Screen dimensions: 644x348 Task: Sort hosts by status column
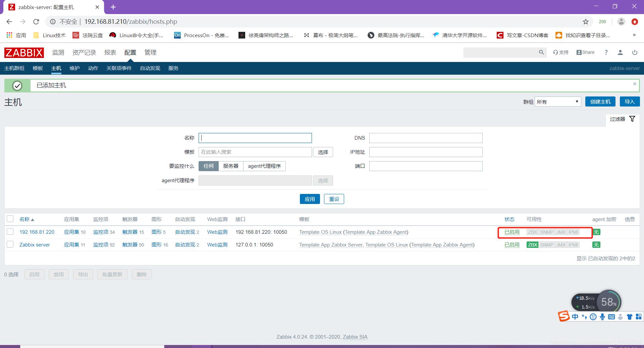tap(509, 219)
